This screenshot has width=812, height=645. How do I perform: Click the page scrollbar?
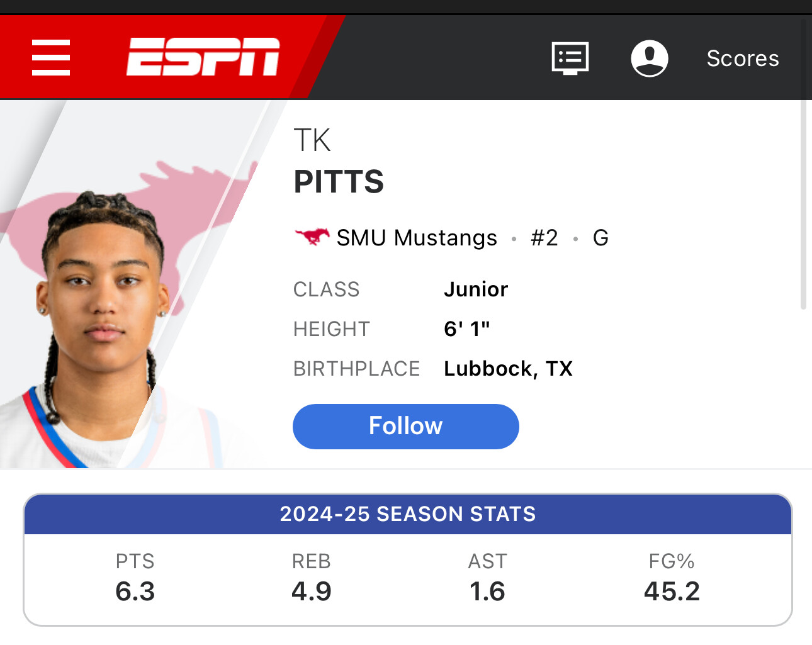click(803, 164)
